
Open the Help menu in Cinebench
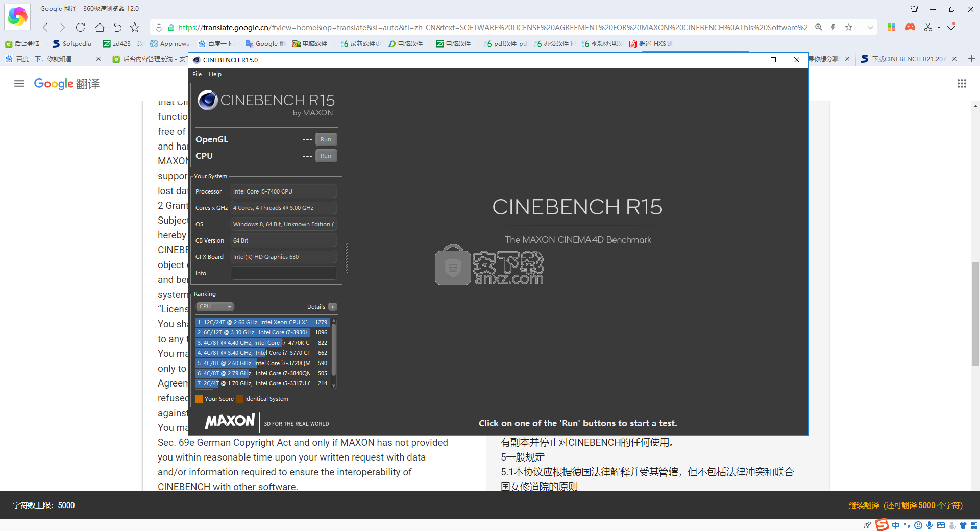pyautogui.click(x=215, y=74)
